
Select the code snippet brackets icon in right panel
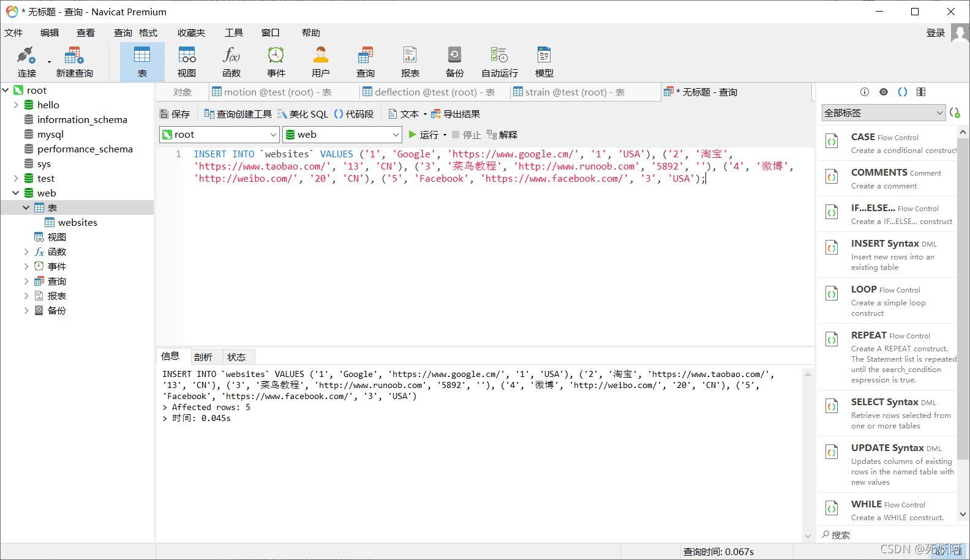point(903,92)
